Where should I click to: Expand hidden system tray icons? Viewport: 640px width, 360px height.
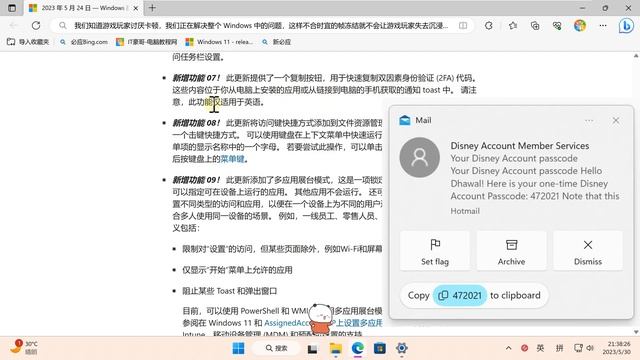[x=508, y=348]
